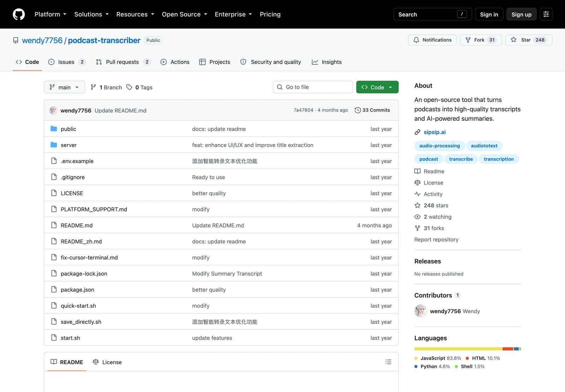Switch to the Pull requests tab
Image resolution: width=565 pixels, height=392 pixels.
pyautogui.click(x=123, y=62)
